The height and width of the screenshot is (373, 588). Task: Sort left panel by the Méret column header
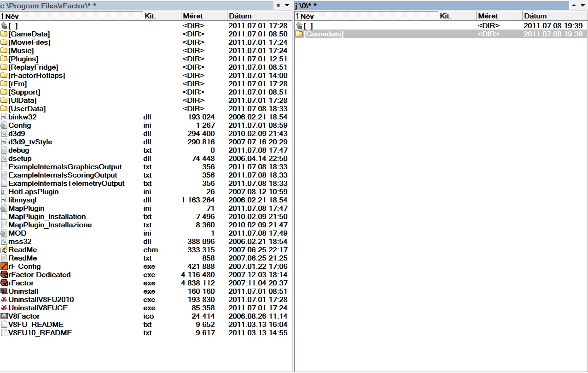tap(204, 16)
